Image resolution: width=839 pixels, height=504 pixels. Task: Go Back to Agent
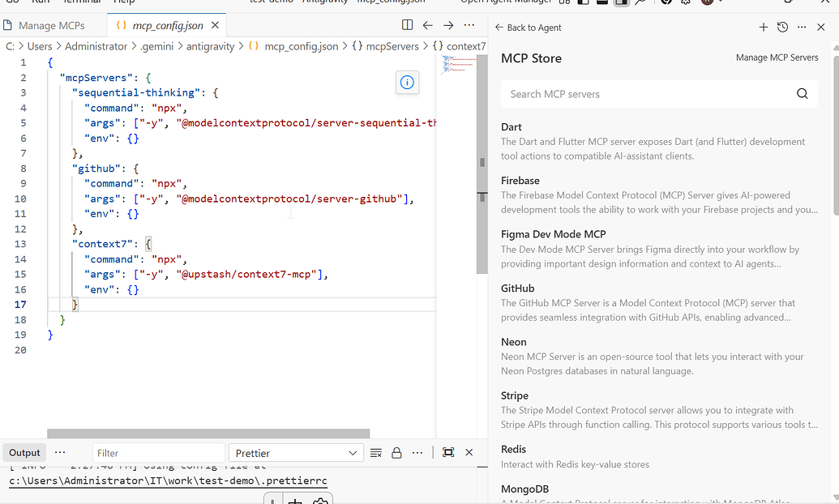point(528,28)
